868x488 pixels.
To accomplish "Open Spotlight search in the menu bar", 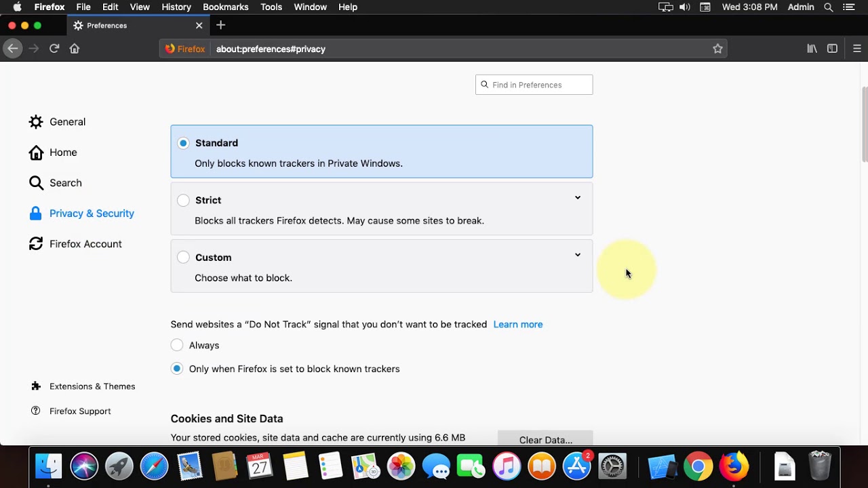I will pos(829,7).
